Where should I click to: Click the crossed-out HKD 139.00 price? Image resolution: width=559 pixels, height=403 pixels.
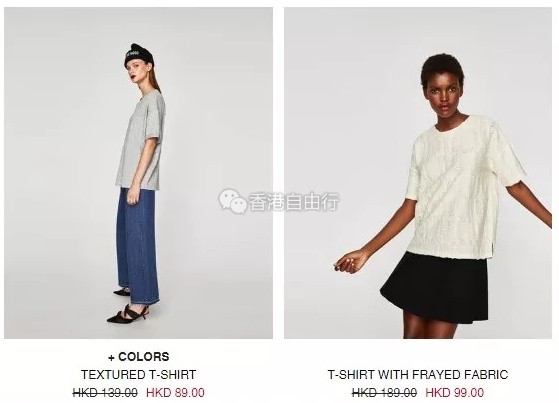[x=105, y=393]
